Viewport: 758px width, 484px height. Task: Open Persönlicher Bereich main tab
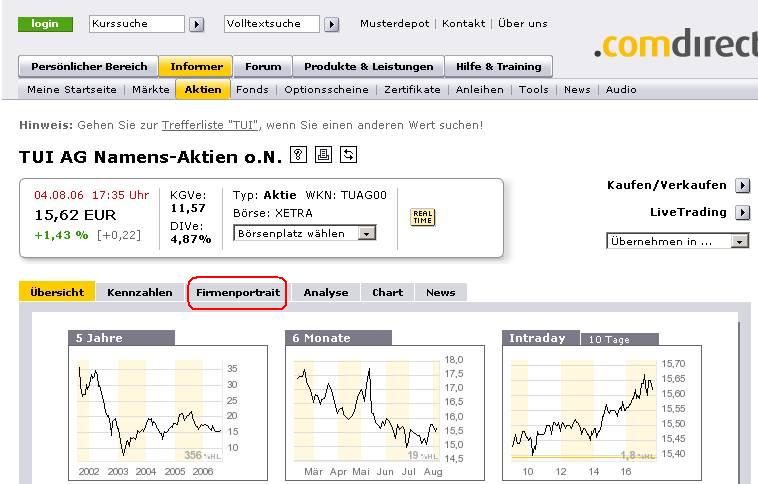coord(89,67)
